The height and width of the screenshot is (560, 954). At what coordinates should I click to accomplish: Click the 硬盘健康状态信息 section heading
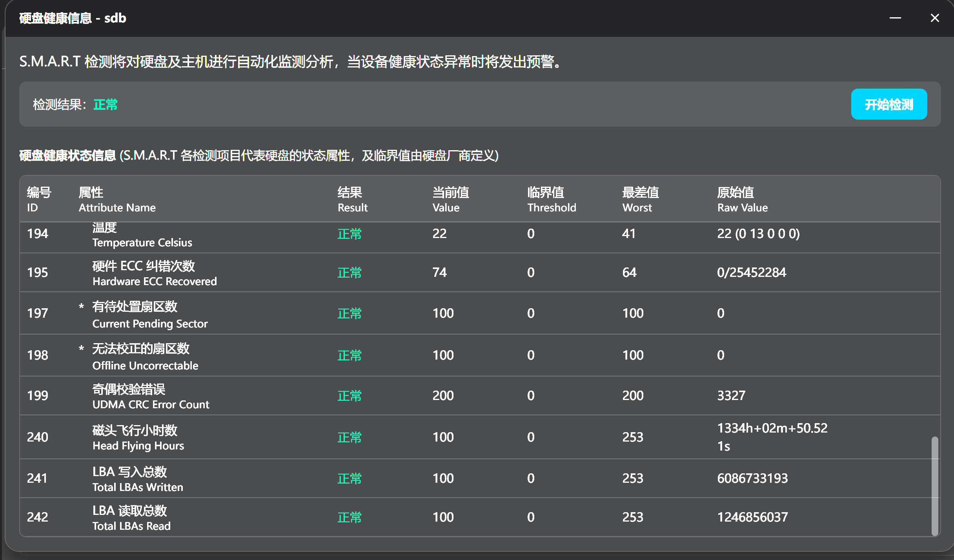(67, 155)
